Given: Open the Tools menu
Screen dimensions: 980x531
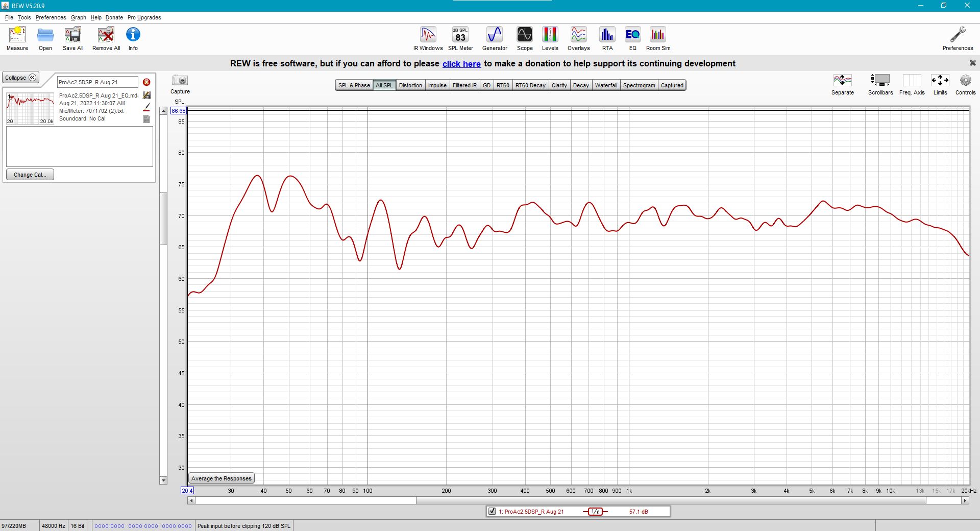Looking at the screenshot, I should [x=24, y=17].
